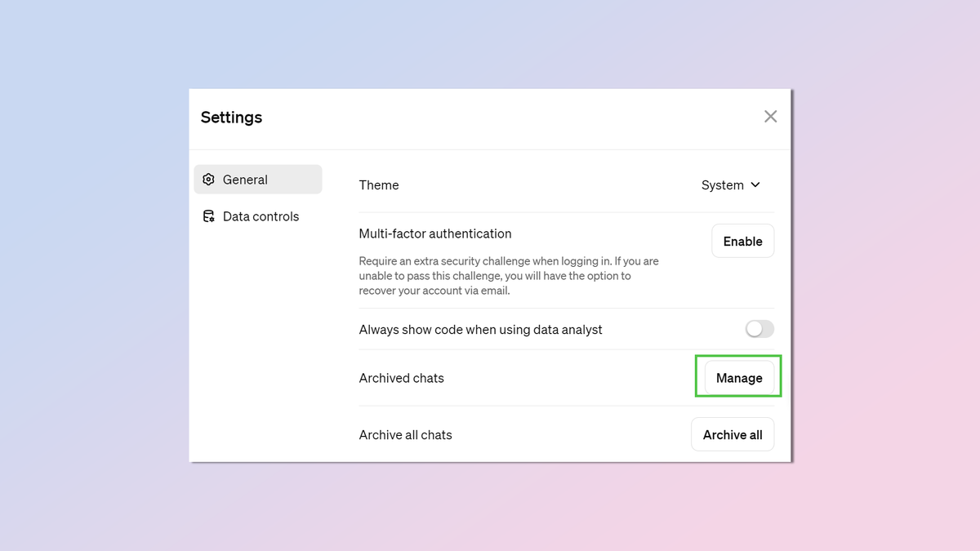This screenshot has width=980, height=551.
Task: Click the Multi-factor authentication label
Action: 434,233
